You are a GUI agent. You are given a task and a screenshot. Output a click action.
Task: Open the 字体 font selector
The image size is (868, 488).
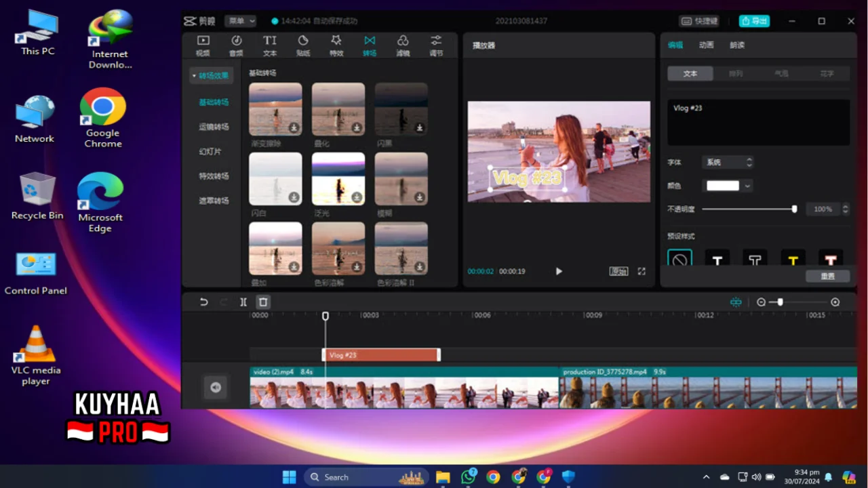(x=728, y=163)
